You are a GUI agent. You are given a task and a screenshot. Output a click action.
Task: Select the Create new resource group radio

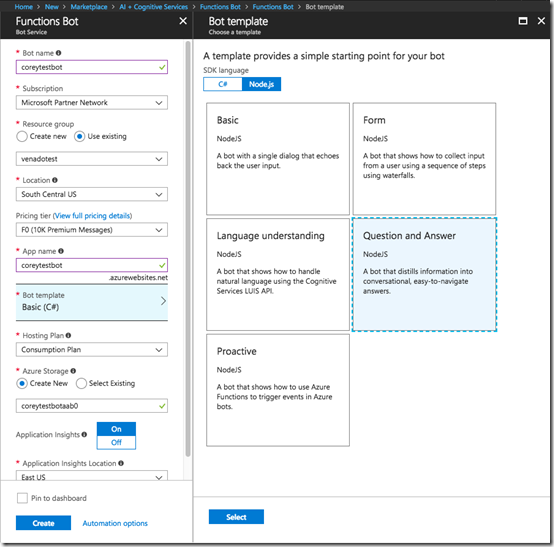22,136
